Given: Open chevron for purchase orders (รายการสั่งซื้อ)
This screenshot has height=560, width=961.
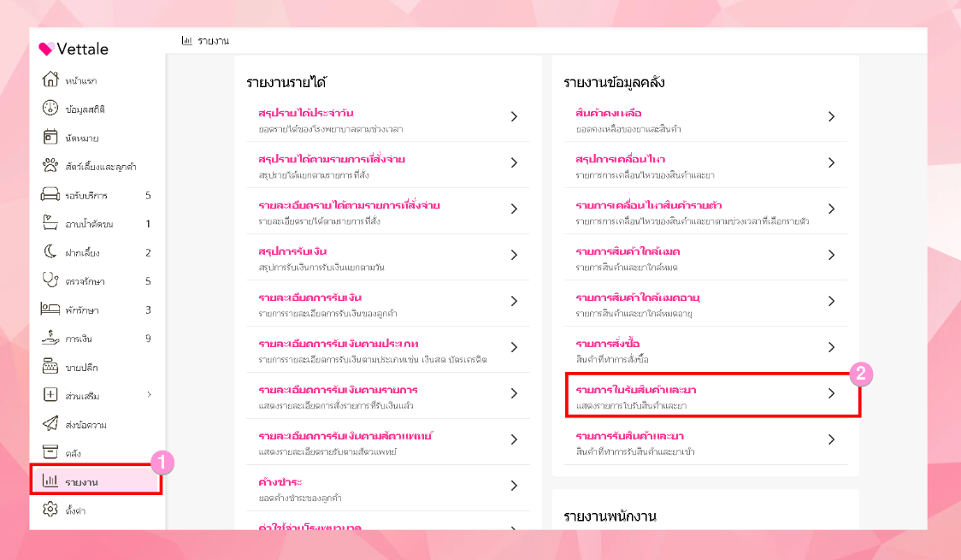Looking at the screenshot, I should click(831, 347).
